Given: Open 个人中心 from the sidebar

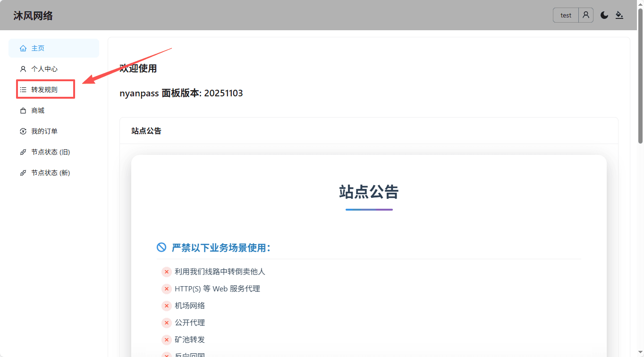Looking at the screenshot, I should (x=44, y=69).
